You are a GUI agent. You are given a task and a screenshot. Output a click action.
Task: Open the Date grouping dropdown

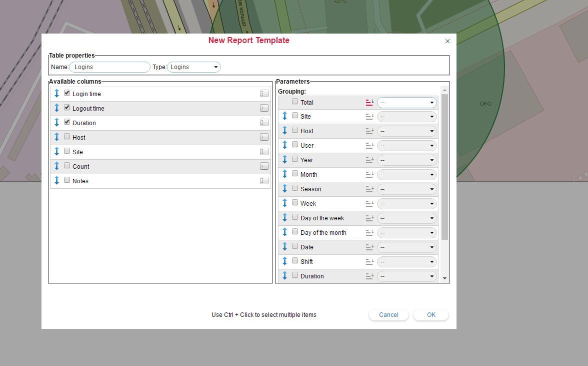click(x=406, y=247)
